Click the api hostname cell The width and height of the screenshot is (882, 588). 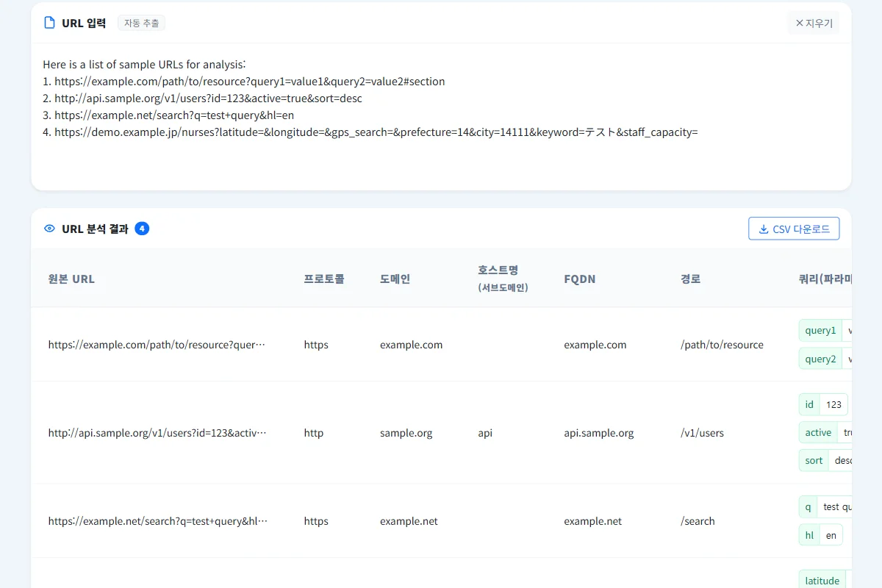485,433
